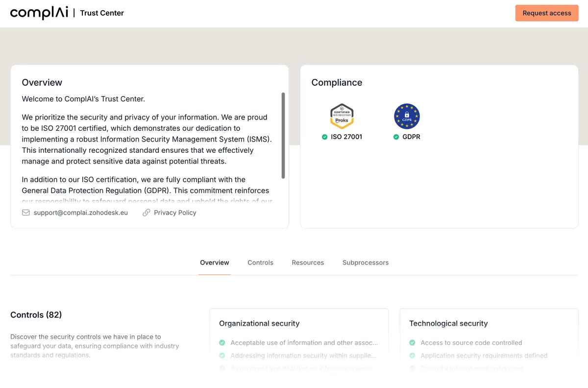Screen dimensions: 588x388
Task: Click the Controls (82) heading
Action: [36, 315]
